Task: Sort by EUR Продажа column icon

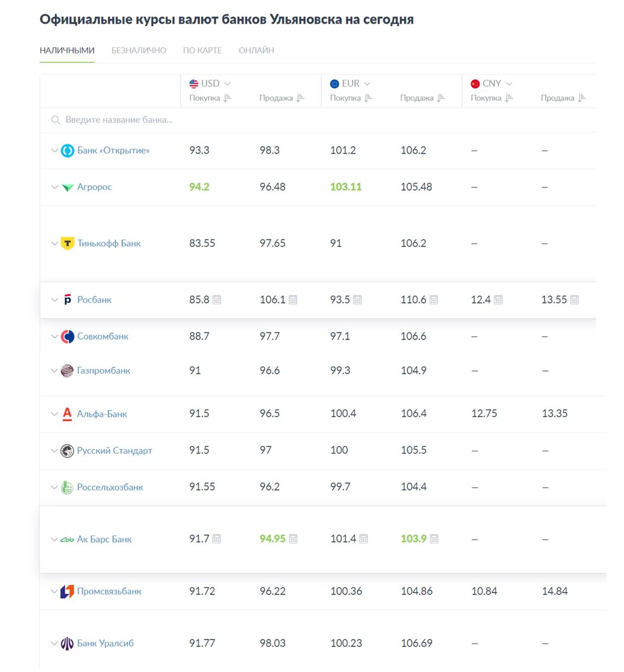Action: click(441, 98)
